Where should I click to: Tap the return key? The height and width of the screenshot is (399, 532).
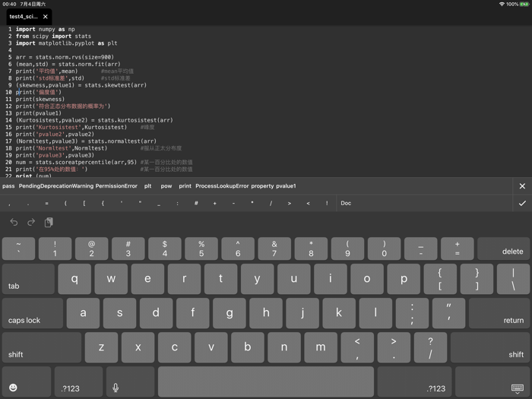(x=499, y=313)
